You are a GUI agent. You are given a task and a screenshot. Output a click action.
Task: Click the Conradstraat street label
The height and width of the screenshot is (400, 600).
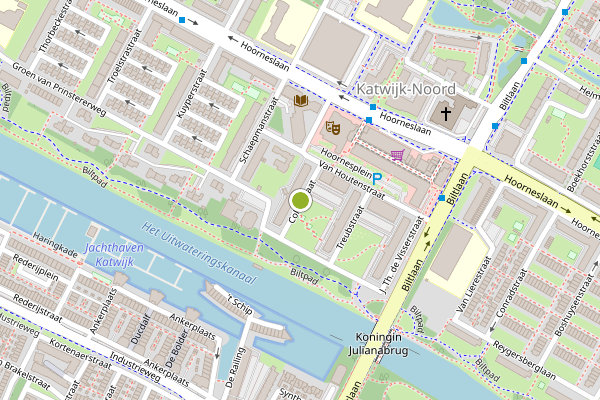511,294
